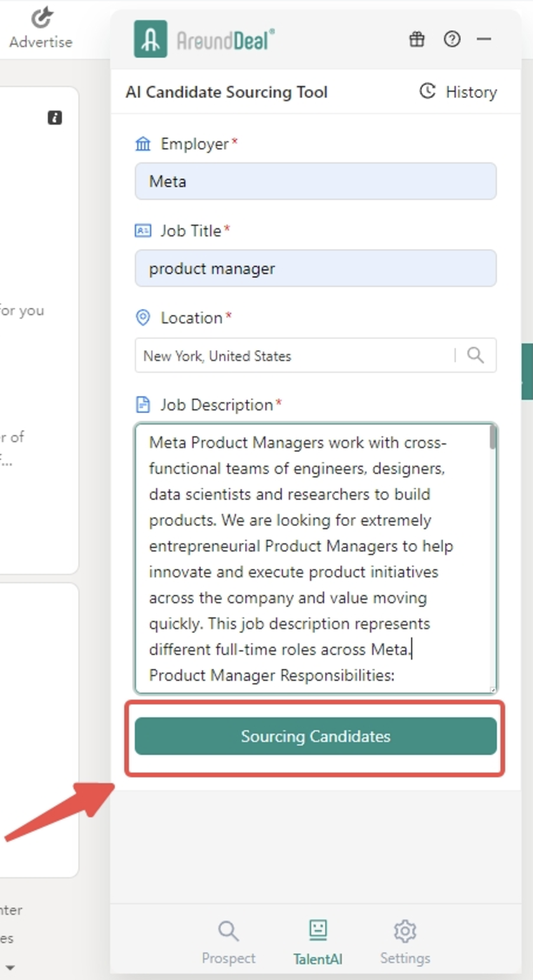This screenshot has height=980, width=533.
Task: Open the gift rewards icon
Action: pos(417,39)
